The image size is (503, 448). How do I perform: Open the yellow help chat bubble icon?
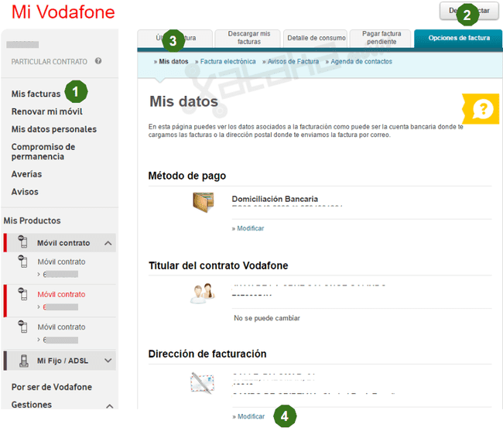[x=481, y=109]
